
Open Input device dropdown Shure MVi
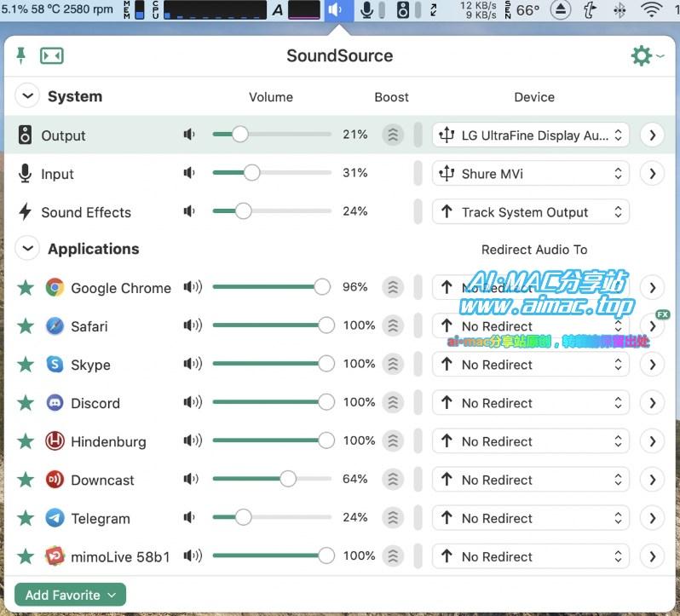tap(531, 174)
